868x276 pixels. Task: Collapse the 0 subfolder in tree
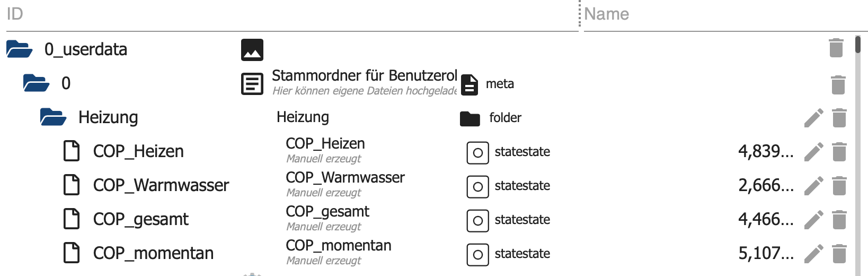(x=37, y=83)
